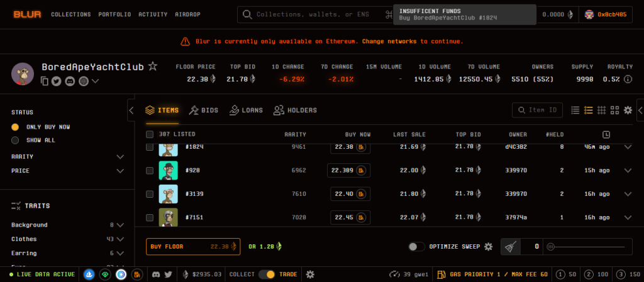
Task: Click the Buy Now 22.45 button for #7151
Action: [350, 218]
